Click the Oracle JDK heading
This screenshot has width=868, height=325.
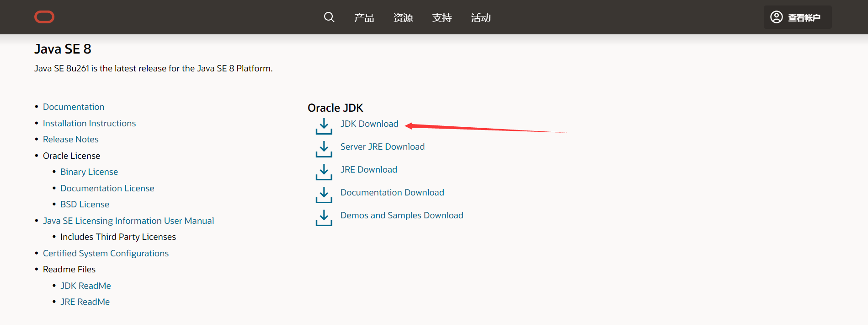pyautogui.click(x=335, y=108)
